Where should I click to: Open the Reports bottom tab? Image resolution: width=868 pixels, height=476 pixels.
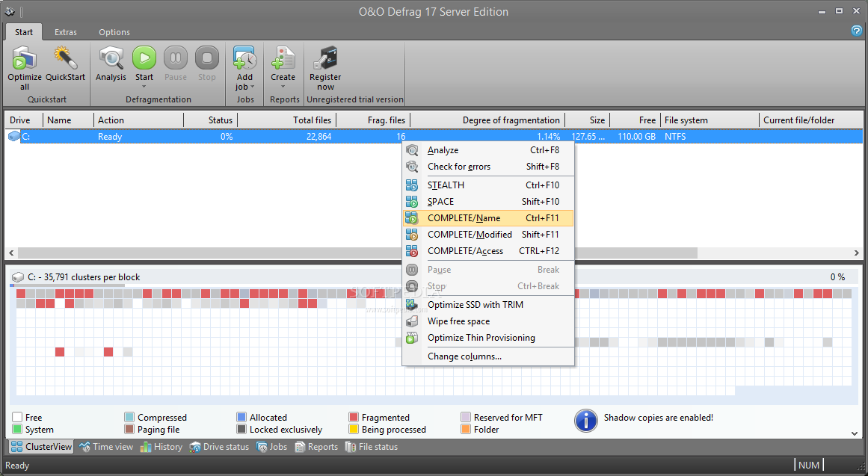(x=316, y=447)
